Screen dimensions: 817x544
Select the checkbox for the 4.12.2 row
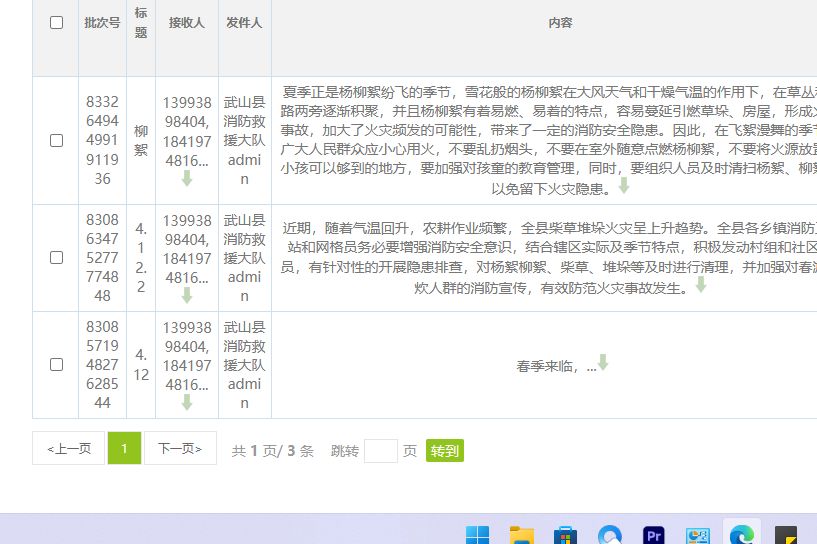point(56,258)
